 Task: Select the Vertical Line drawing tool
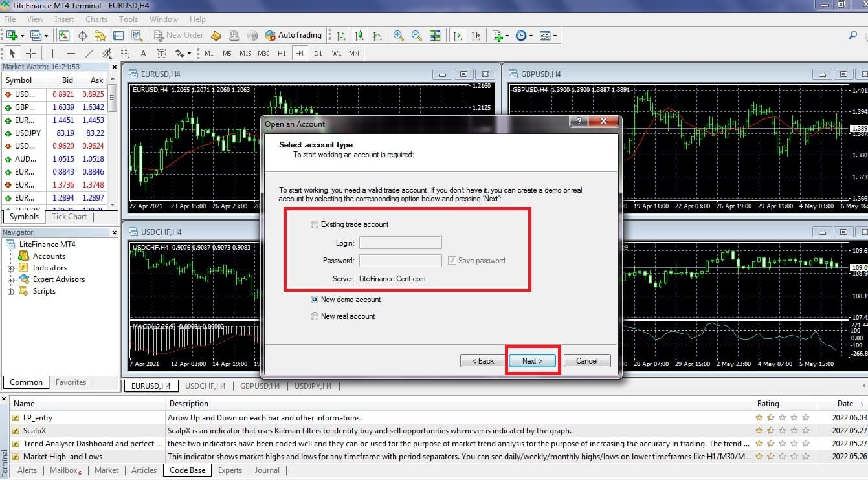[x=52, y=53]
